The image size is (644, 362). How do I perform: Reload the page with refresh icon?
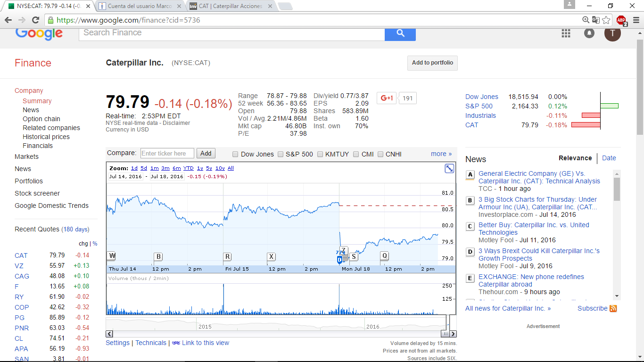35,20
